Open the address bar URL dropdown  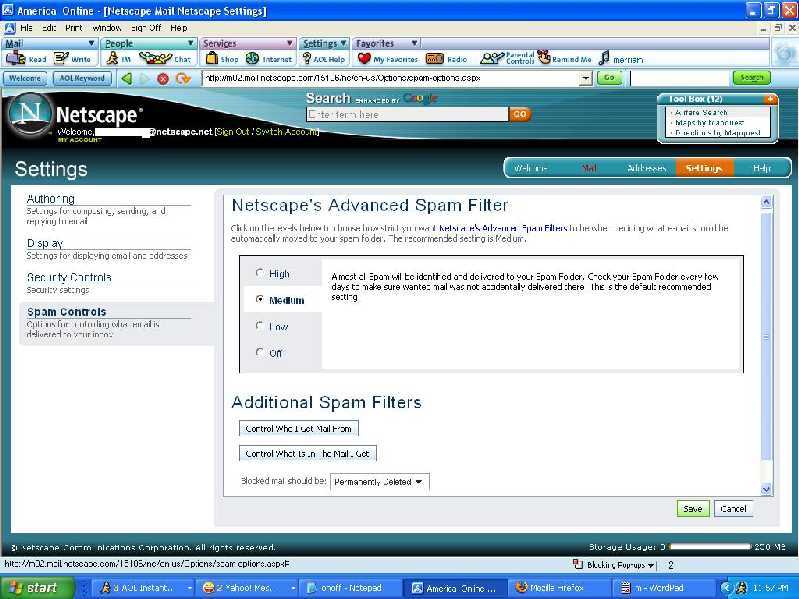point(586,78)
